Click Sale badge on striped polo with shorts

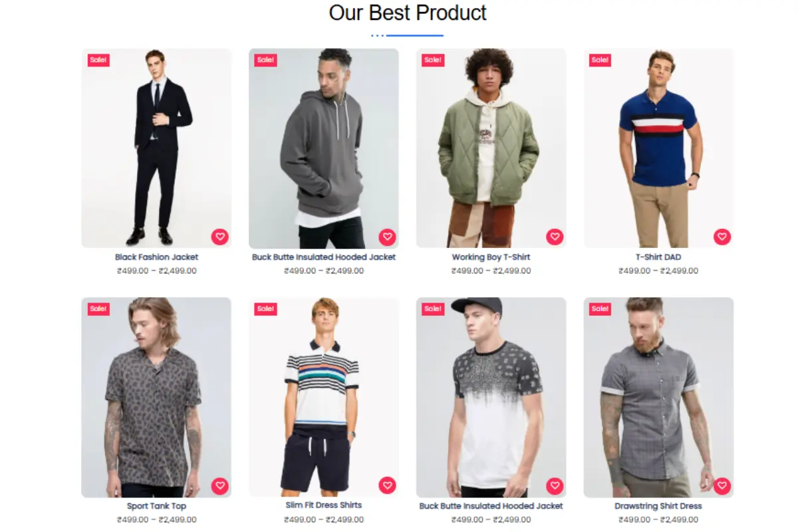coord(265,309)
